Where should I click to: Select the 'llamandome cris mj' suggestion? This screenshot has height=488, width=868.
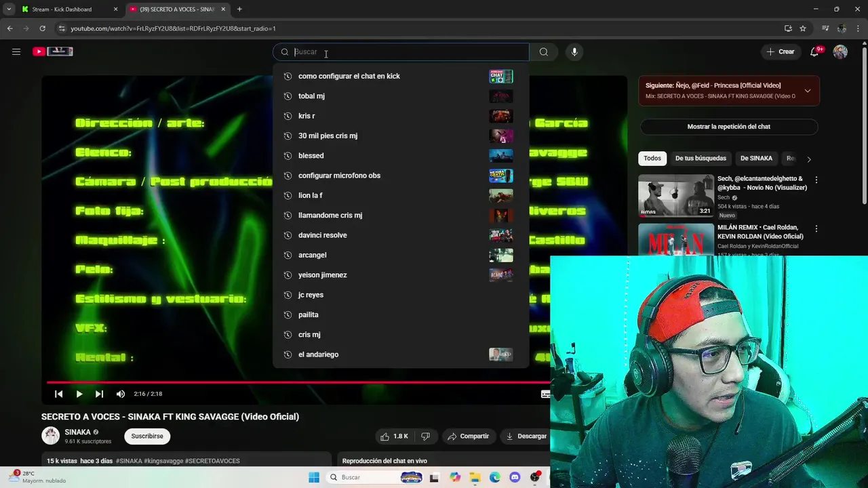[x=401, y=215]
